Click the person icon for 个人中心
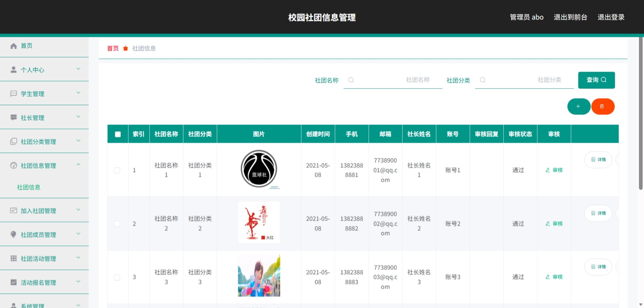The height and width of the screenshot is (308, 644). 14,70
